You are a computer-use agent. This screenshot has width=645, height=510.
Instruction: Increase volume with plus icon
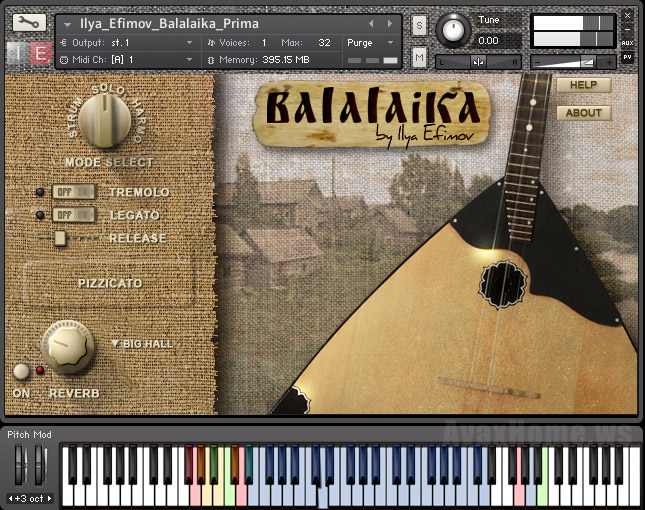tap(609, 63)
